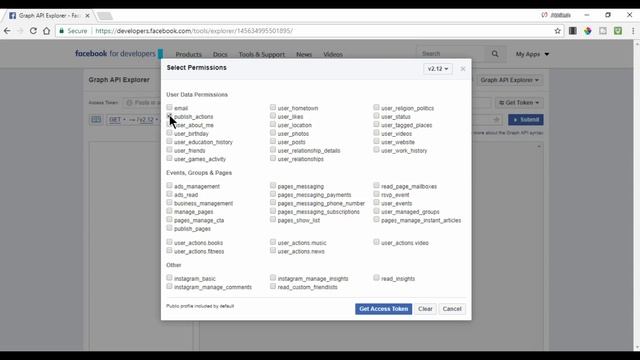Click the green extension icon in the toolbar
Viewport: 640px width, 360px height.
[618, 31]
